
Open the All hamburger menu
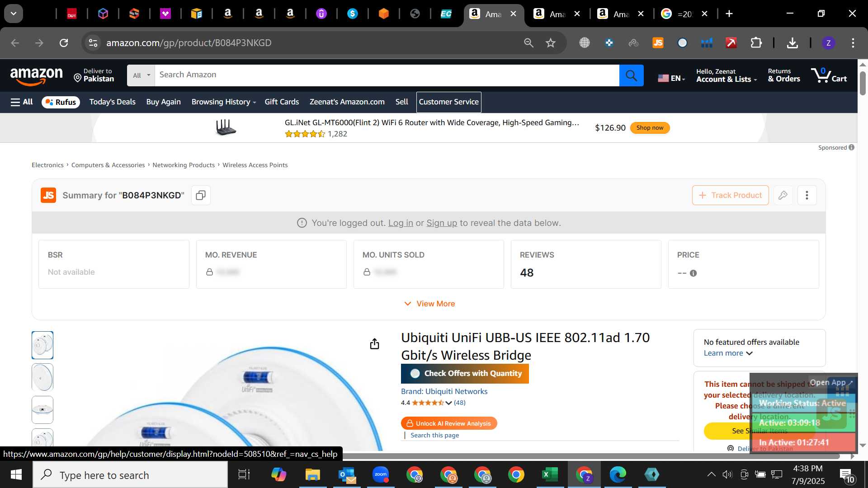point(22,102)
